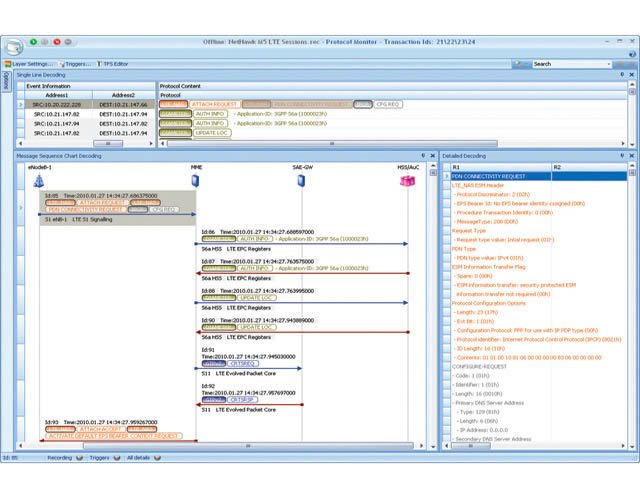Open the Triggers toolbar dropdown

point(78,63)
